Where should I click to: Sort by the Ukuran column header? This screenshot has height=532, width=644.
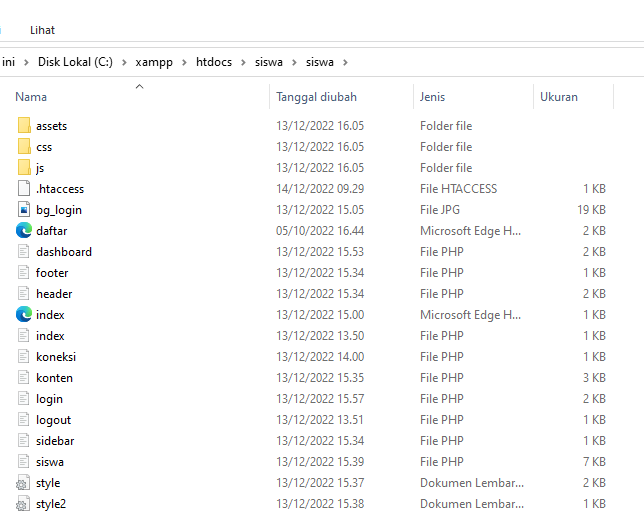(559, 97)
